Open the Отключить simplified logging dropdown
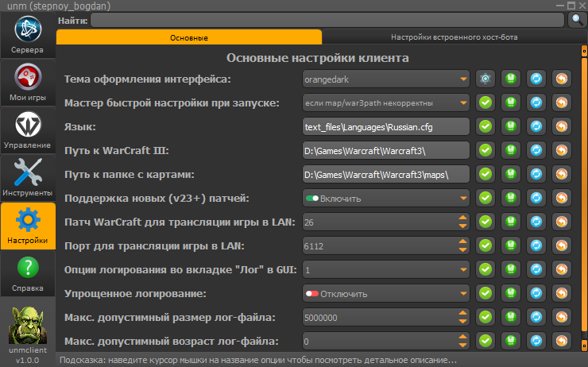 pos(386,294)
